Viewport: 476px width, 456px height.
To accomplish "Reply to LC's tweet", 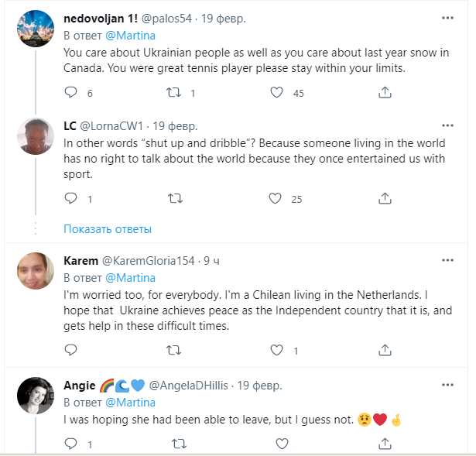I will pyautogui.click(x=70, y=199).
